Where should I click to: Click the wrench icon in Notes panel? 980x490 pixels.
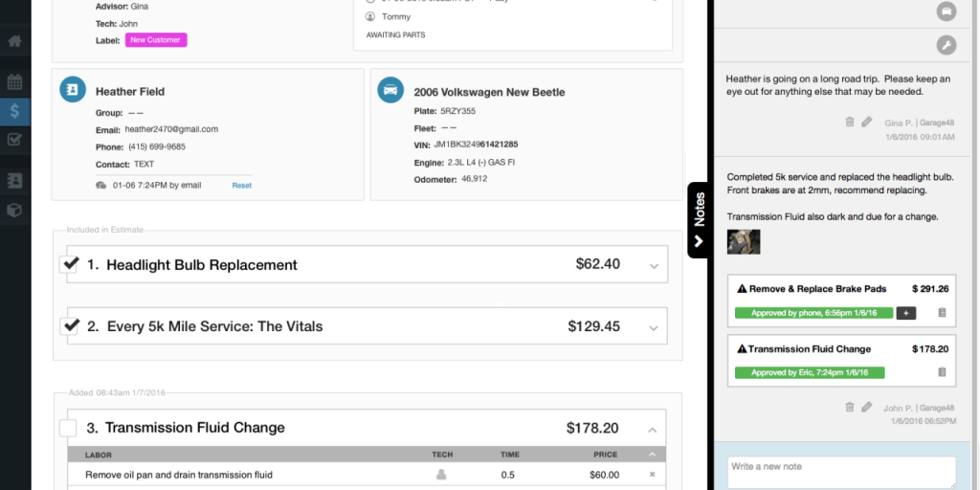946,44
